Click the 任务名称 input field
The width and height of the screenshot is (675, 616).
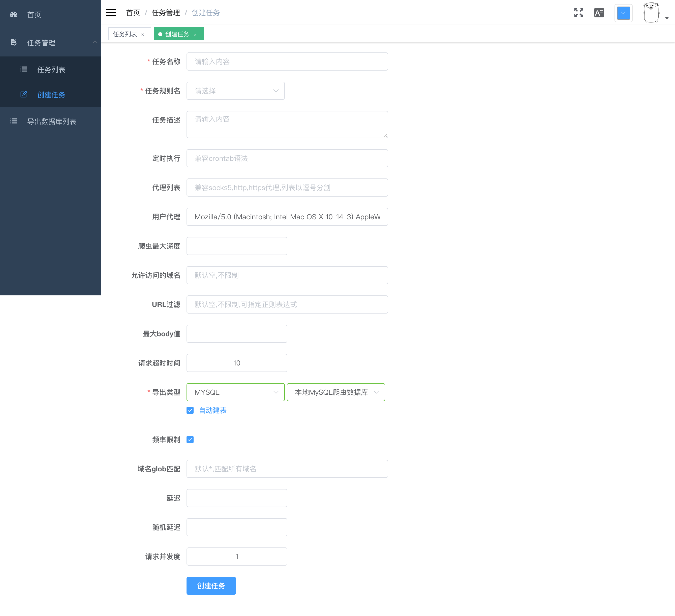tap(287, 61)
